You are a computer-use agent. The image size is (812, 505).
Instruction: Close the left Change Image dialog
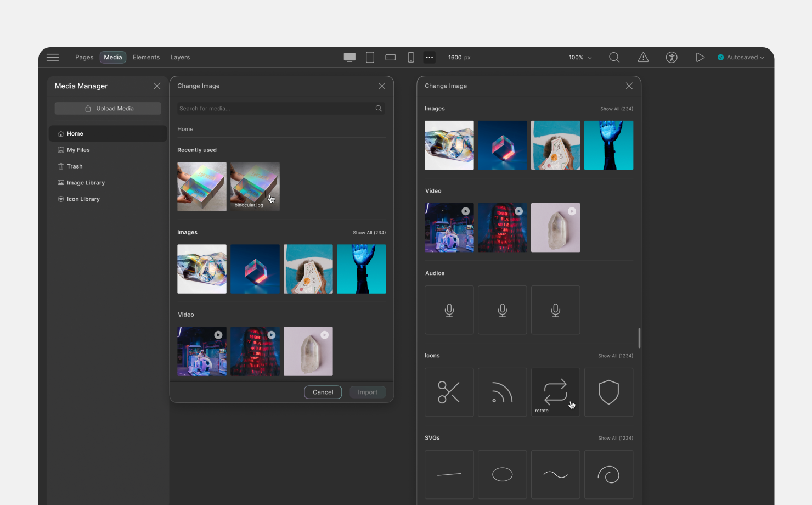[x=382, y=86]
